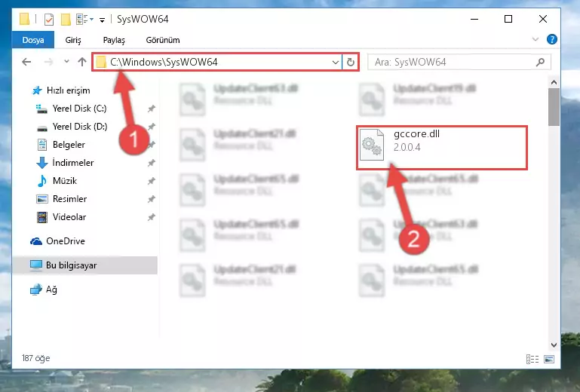Viewport: 580px width, 392px height.
Task: Click the folder icon in address bar
Action: [101, 62]
